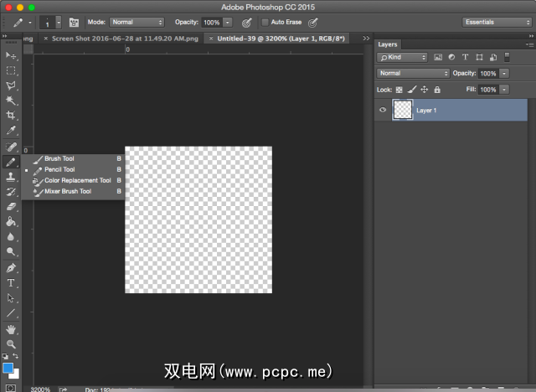The image size is (536, 392).
Task: Click the Layer 1 thumbnail
Action: [x=403, y=110]
